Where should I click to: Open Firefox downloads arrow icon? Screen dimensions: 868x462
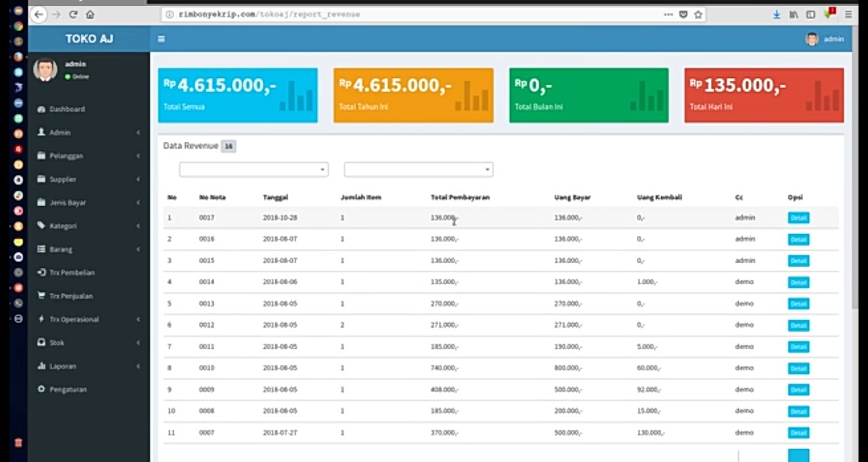777,14
